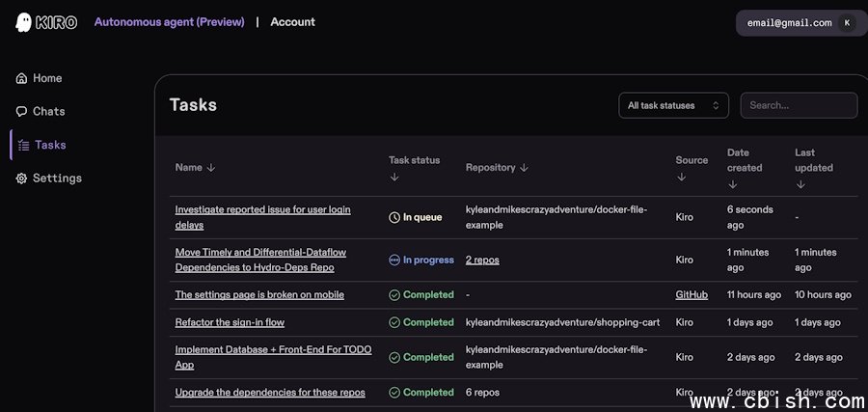Click the 2 repos link
This screenshot has height=412, width=868.
click(x=482, y=261)
